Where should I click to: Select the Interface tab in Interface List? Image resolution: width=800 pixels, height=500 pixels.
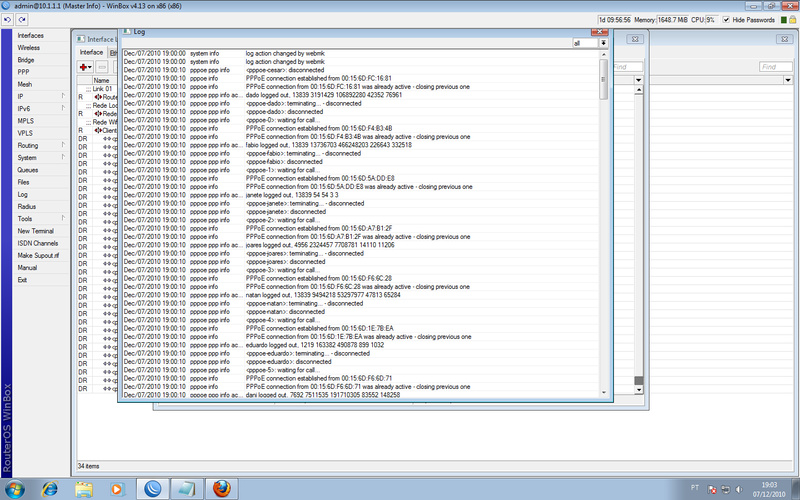pyautogui.click(x=91, y=52)
